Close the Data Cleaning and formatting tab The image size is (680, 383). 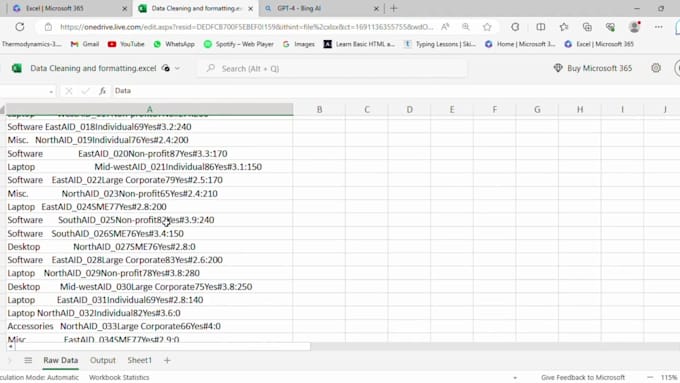pos(250,8)
